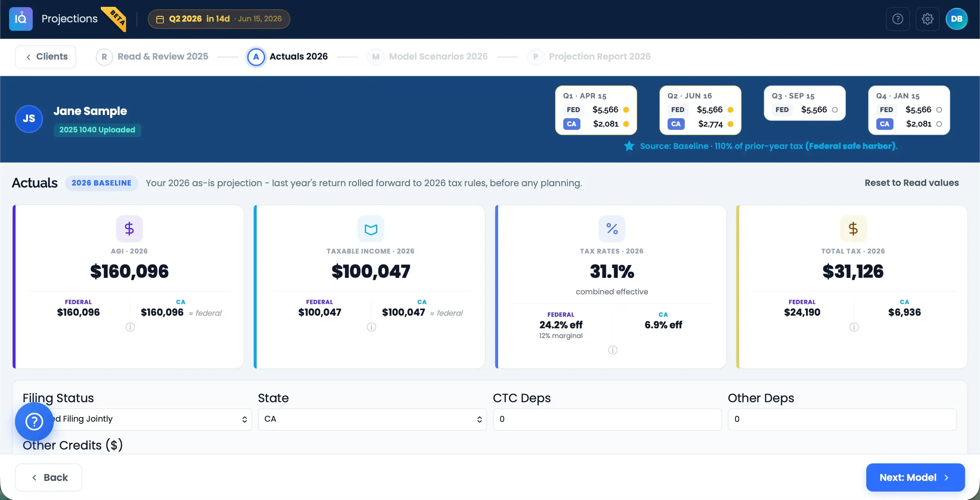Open the Q2 2026 deadline pill

219,19
